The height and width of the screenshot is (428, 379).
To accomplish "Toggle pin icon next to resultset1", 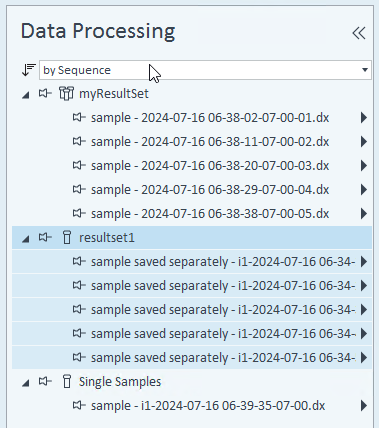I will point(45,237).
